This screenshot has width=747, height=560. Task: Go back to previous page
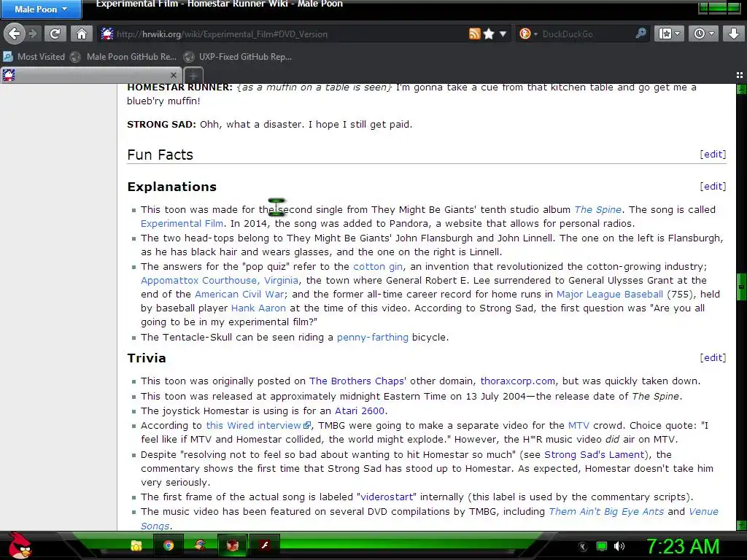(15, 34)
